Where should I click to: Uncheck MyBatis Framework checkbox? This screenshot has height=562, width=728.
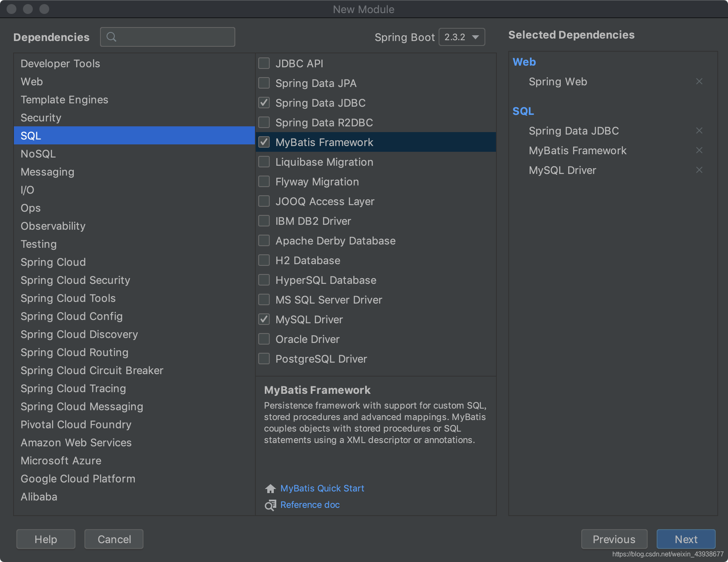click(264, 142)
